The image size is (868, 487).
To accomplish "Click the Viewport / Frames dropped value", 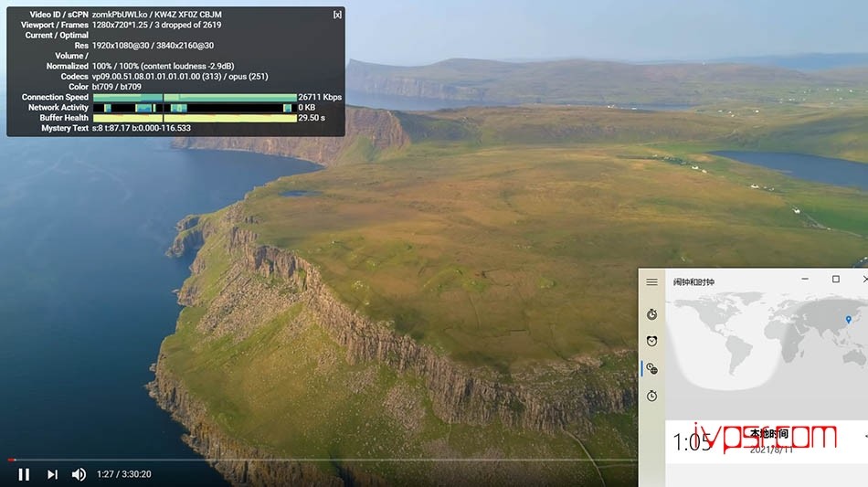I will [156, 25].
